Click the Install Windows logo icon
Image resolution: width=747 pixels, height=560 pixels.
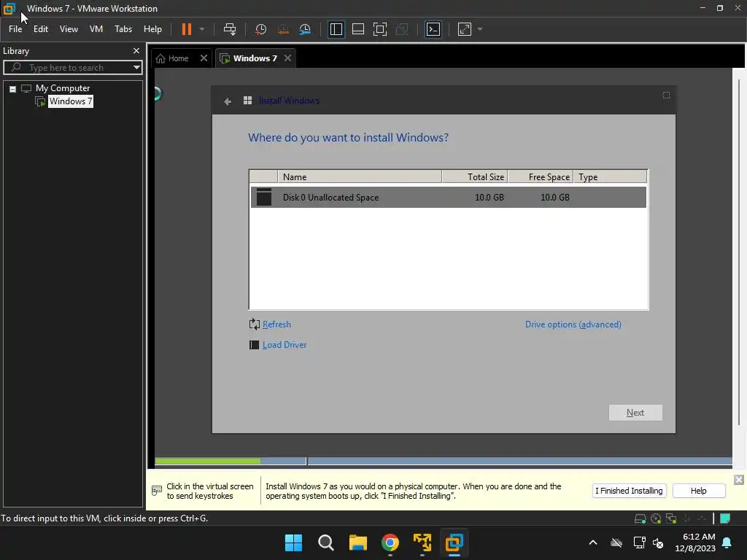pos(248,101)
